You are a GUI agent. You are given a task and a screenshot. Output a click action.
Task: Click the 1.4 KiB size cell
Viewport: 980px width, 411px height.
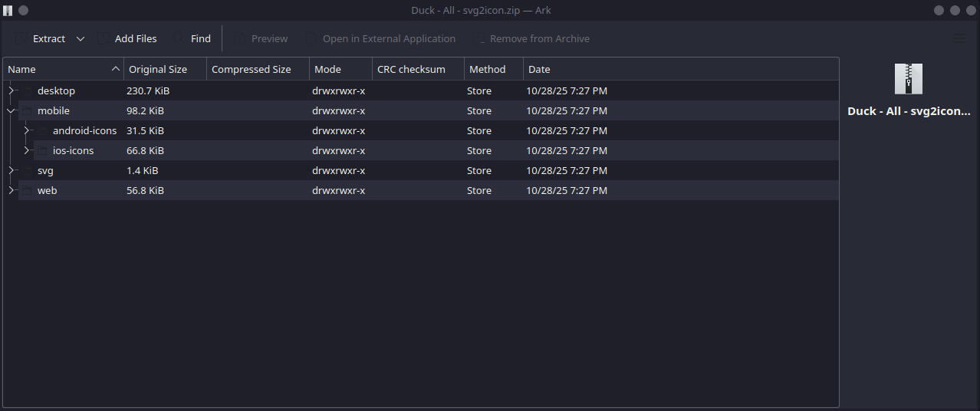tap(142, 170)
